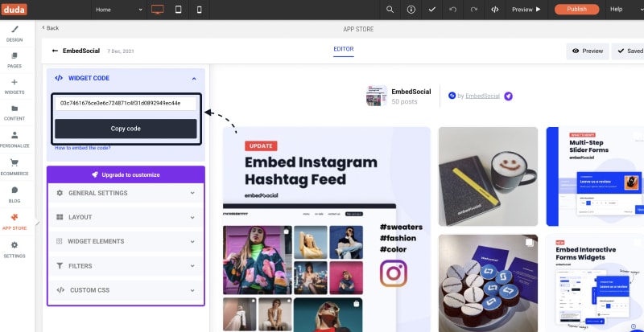644x332 pixels.
Task: Click the Saved button
Action: click(629, 51)
